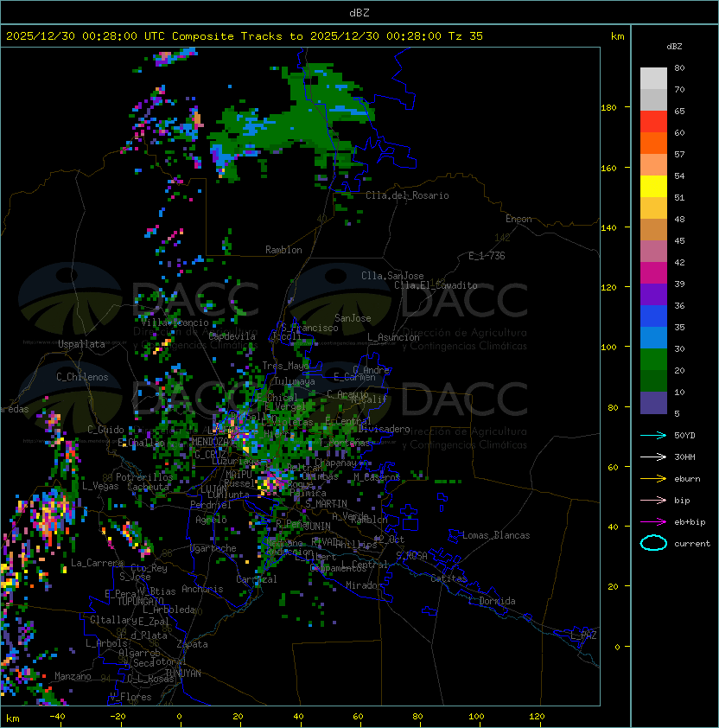Click the 'C_Chilenos' map label

point(82,377)
